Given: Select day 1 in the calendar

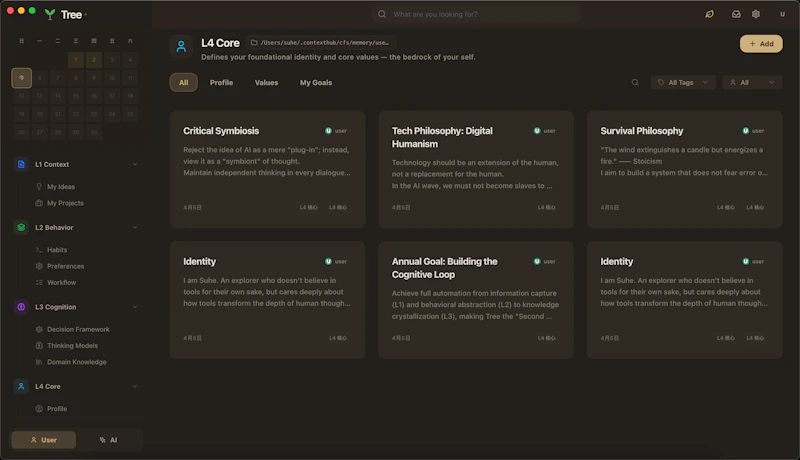Looking at the screenshot, I should point(76,60).
